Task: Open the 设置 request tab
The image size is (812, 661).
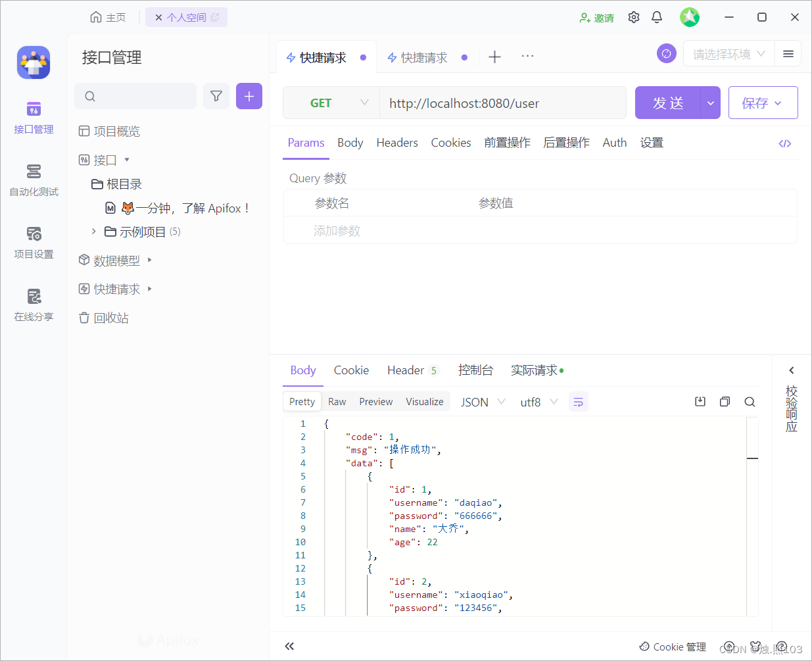Action: click(x=652, y=143)
